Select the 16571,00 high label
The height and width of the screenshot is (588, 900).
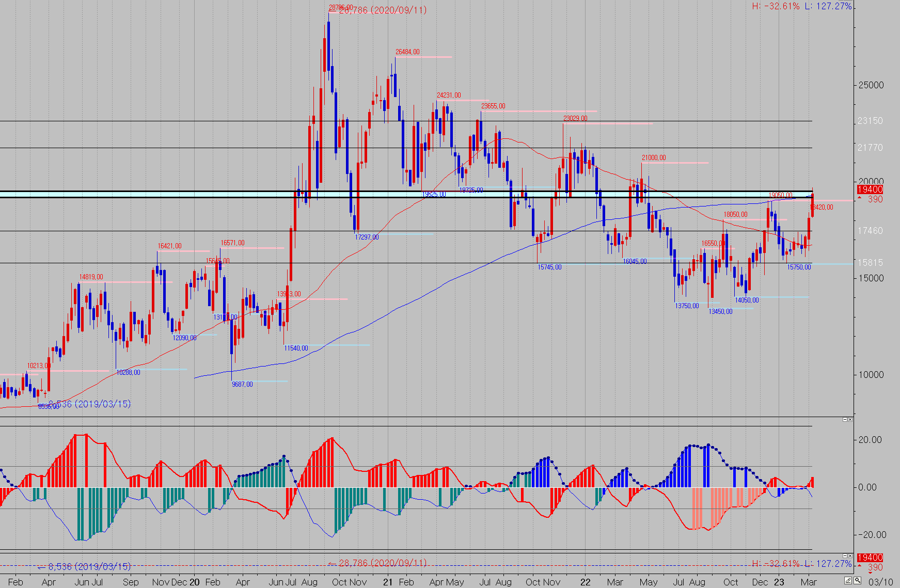tap(232, 243)
